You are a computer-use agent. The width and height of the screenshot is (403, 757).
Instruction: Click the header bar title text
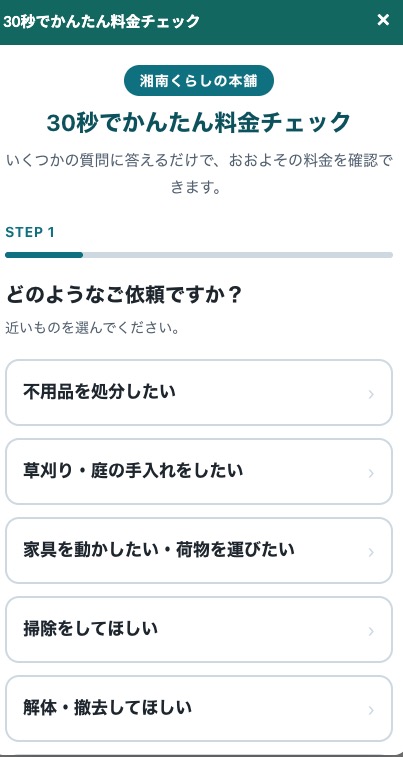101,21
